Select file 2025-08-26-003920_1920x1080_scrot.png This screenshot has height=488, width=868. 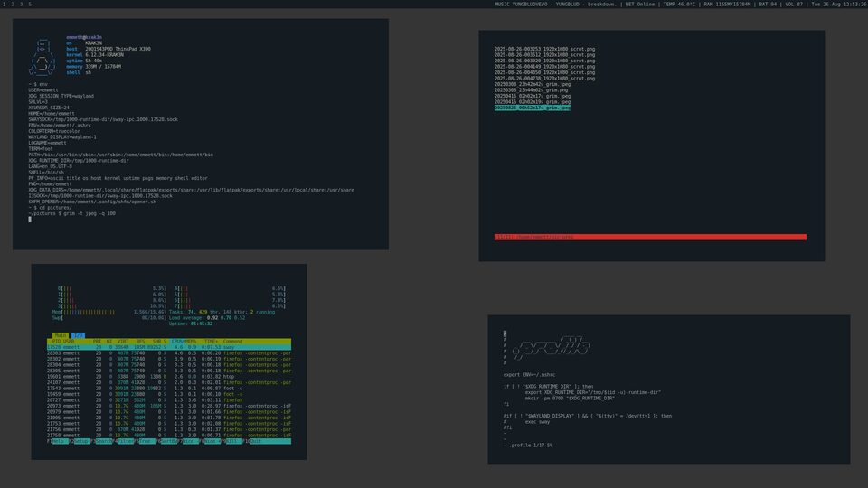click(x=544, y=61)
